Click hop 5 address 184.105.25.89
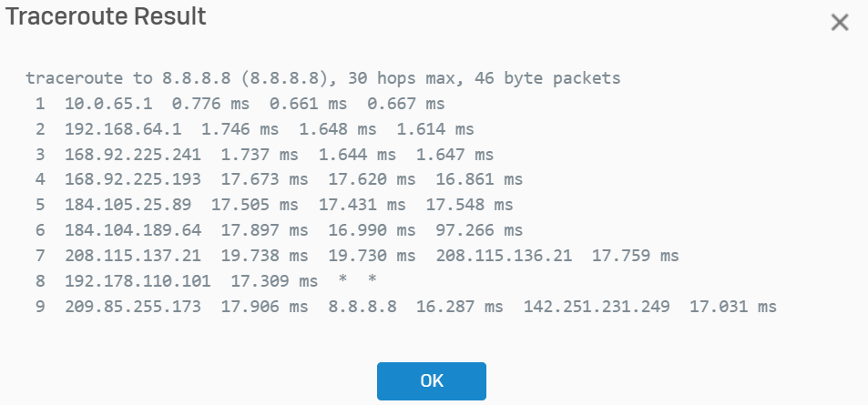The image size is (868, 405). pos(128,205)
